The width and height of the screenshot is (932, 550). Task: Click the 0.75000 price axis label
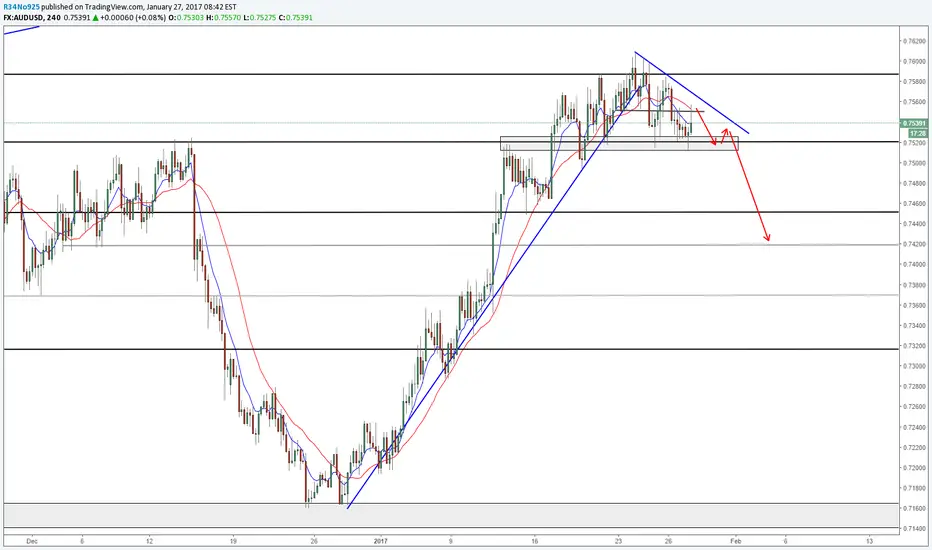914,163
